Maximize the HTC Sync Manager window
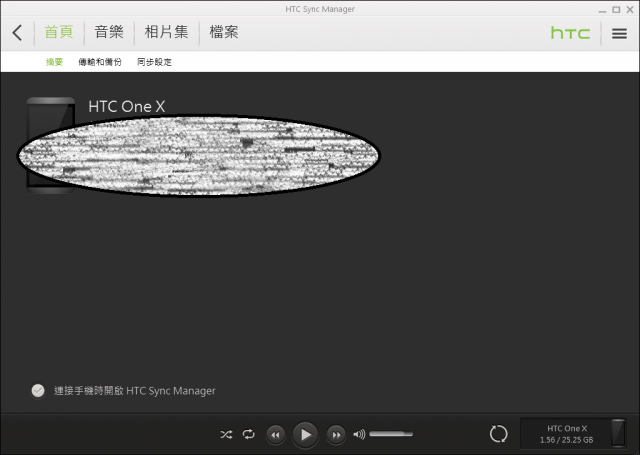Viewport: 640px width, 455px height. pos(616,9)
